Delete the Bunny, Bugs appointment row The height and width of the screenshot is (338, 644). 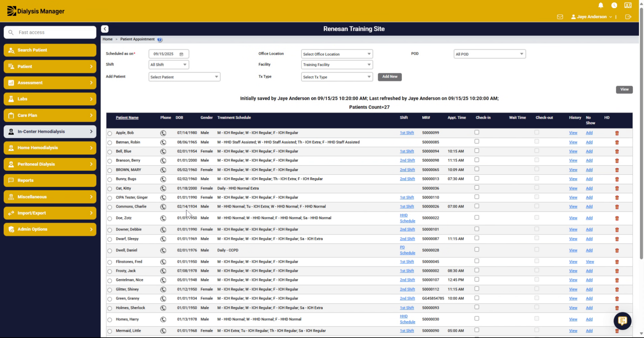point(617,179)
